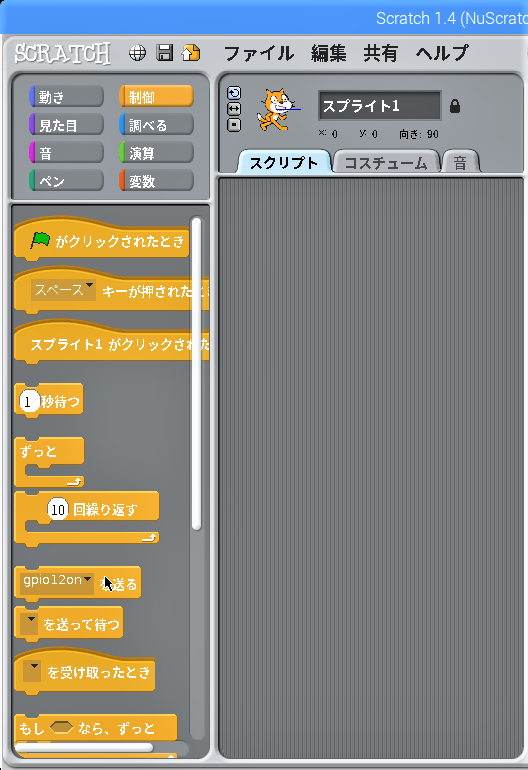528x770 pixels.
Task: Click the padlock icon beside the sprite name
Action: [455, 106]
